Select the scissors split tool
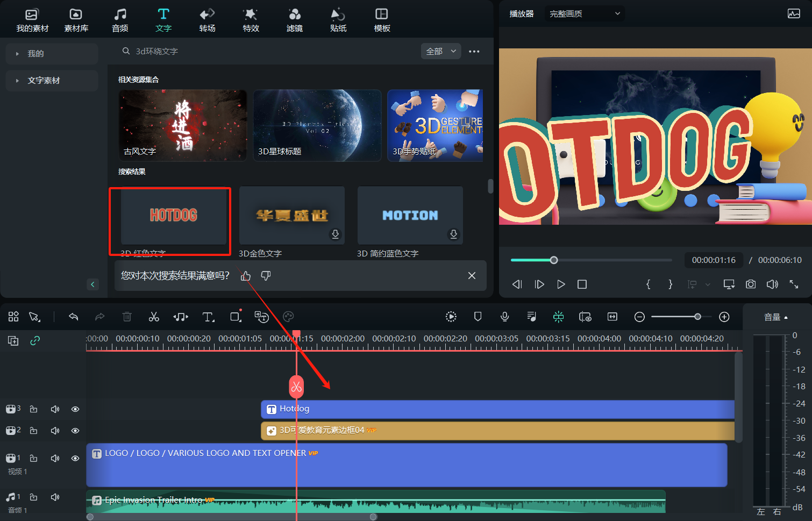Image resolution: width=812 pixels, height=521 pixels. click(x=154, y=317)
